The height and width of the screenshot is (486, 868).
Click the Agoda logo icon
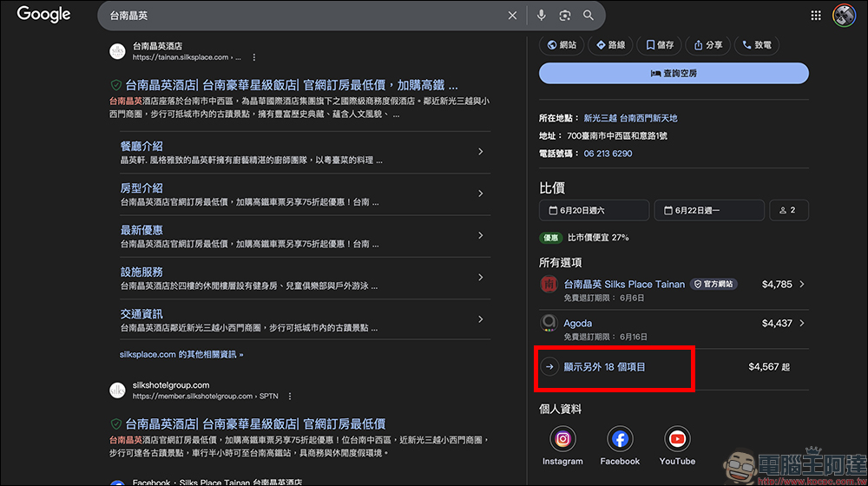[549, 323]
